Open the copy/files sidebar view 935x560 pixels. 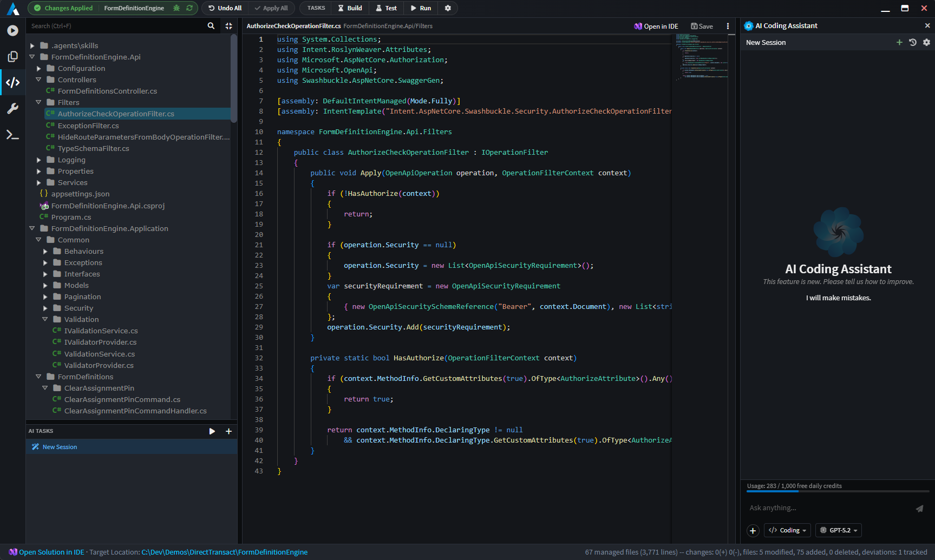click(x=12, y=57)
